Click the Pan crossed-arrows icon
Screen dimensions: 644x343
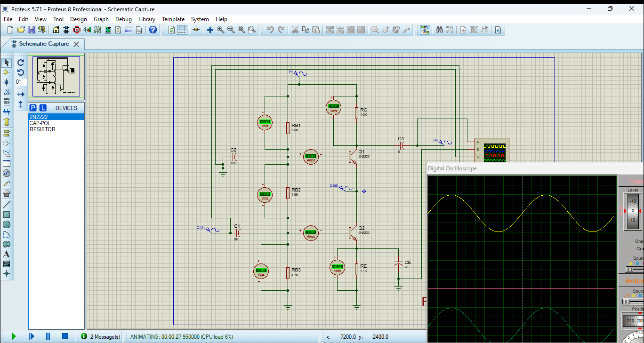click(210, 30)
